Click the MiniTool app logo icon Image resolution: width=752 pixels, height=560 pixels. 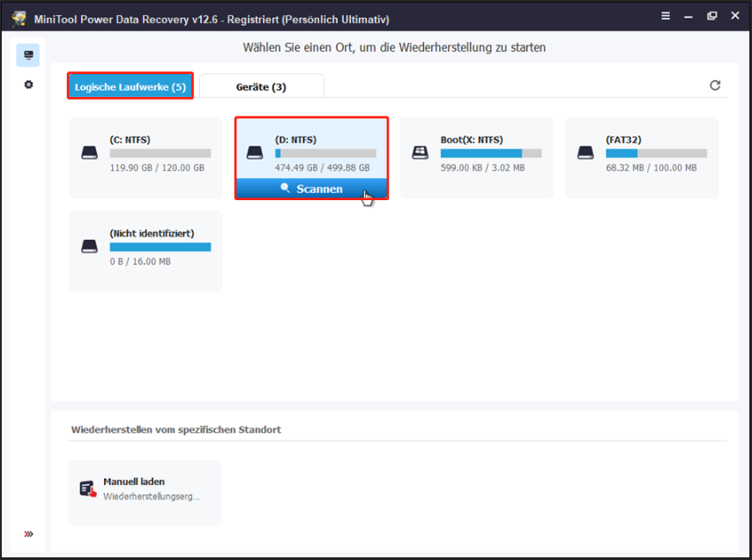tap(19, 19)
